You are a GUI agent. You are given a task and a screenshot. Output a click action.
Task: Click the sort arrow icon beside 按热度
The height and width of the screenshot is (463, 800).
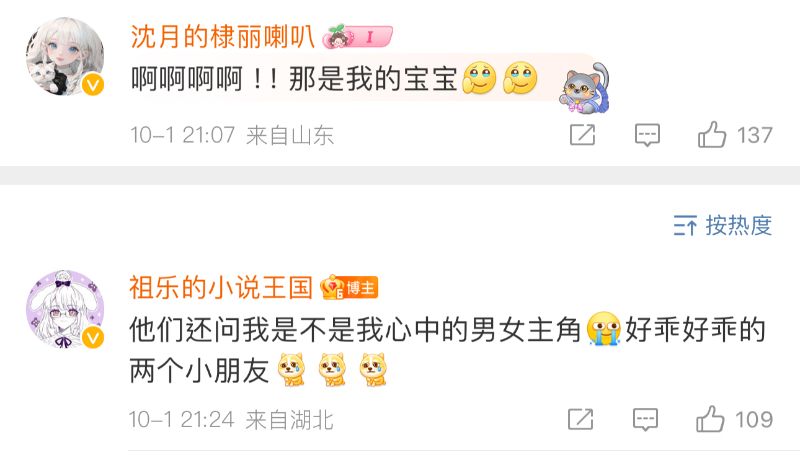click(x=685, y=225)
